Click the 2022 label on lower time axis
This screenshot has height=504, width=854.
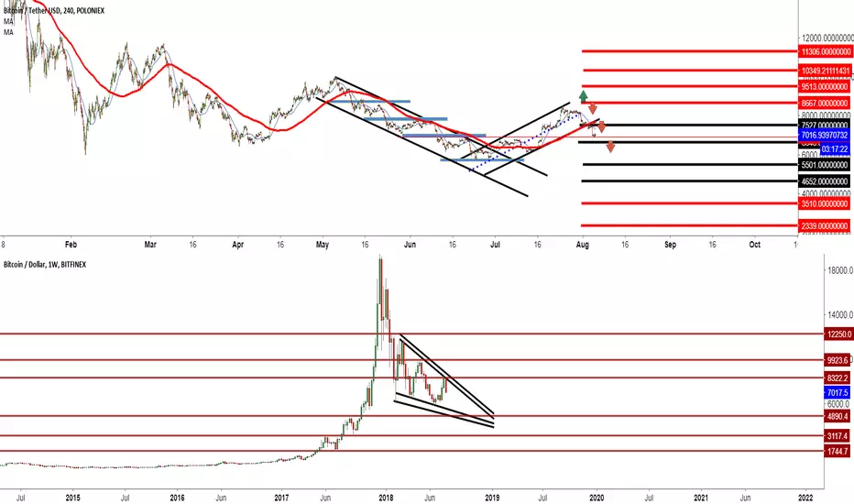[x=805, y=498]
